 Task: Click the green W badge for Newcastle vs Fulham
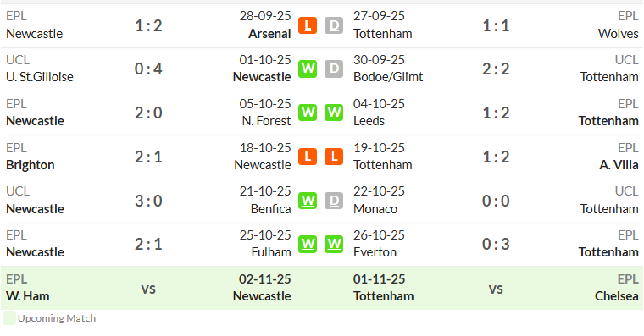click(x=308, y=244)
